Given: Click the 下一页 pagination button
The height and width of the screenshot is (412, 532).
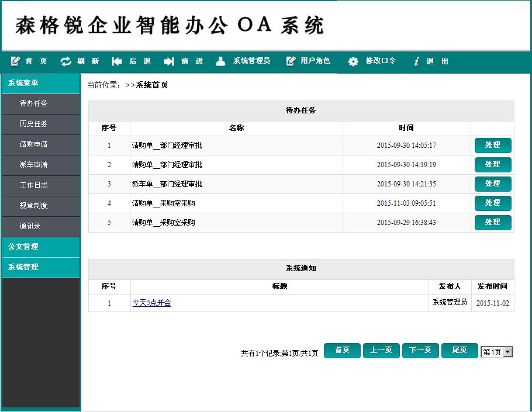Looking at the screenshot, I should tap(420, 350).
